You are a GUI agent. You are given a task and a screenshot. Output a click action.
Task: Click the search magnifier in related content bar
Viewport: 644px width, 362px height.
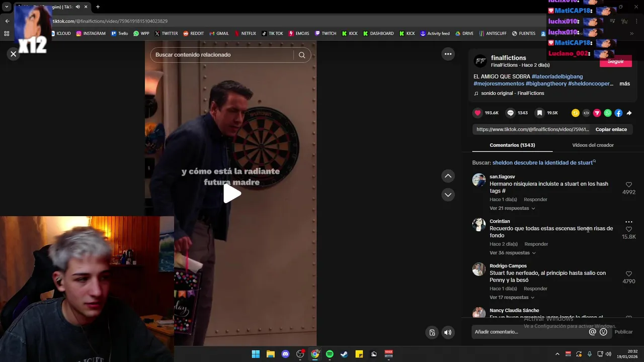[x=302, y=55]
